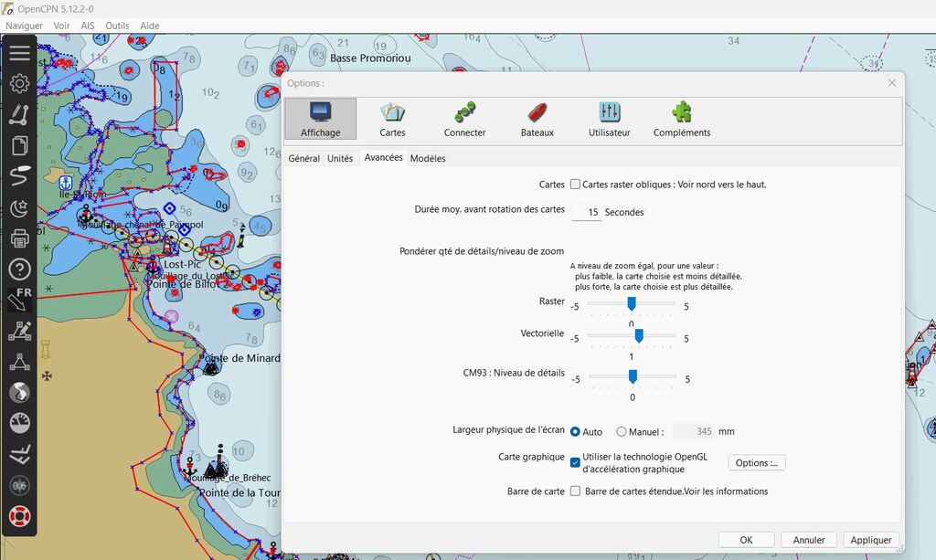Click the Appliquer button
Screen dimensions: 936x560
(870, 540)
